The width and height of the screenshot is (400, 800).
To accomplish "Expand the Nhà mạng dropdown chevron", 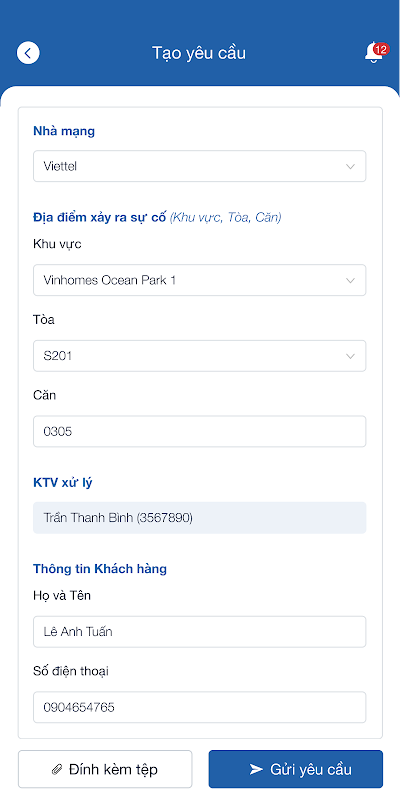I will (x=350, y=166).
